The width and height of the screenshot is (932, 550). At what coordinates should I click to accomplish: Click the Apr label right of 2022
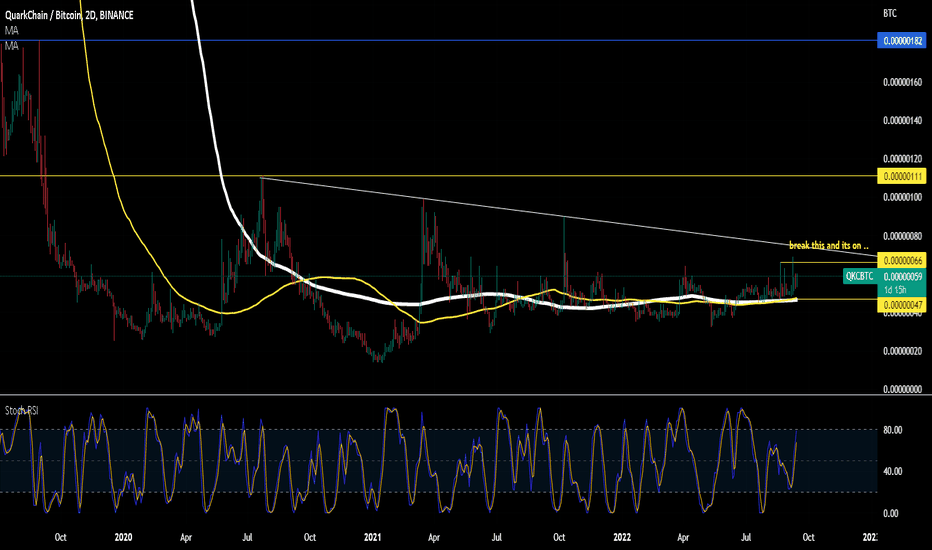point(684,537)
